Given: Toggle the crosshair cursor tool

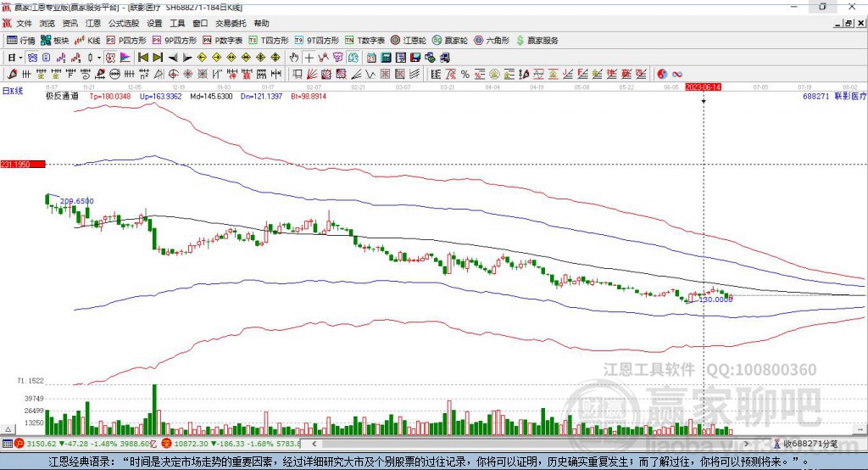Looking at the screenshot, I should pos(309,58).
